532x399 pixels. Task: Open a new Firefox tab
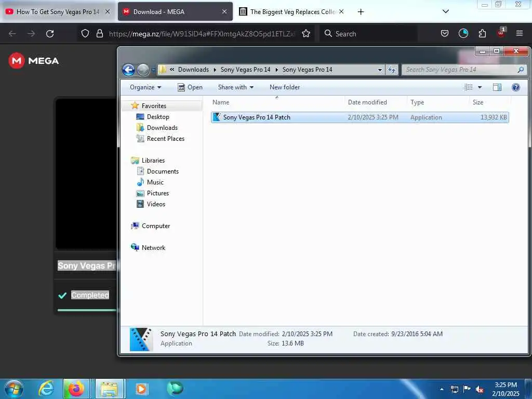click(361, 12)
